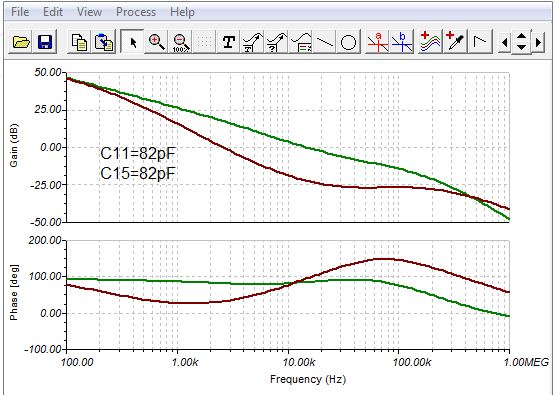Select the Text annotation tool

[x=229, y=42]
